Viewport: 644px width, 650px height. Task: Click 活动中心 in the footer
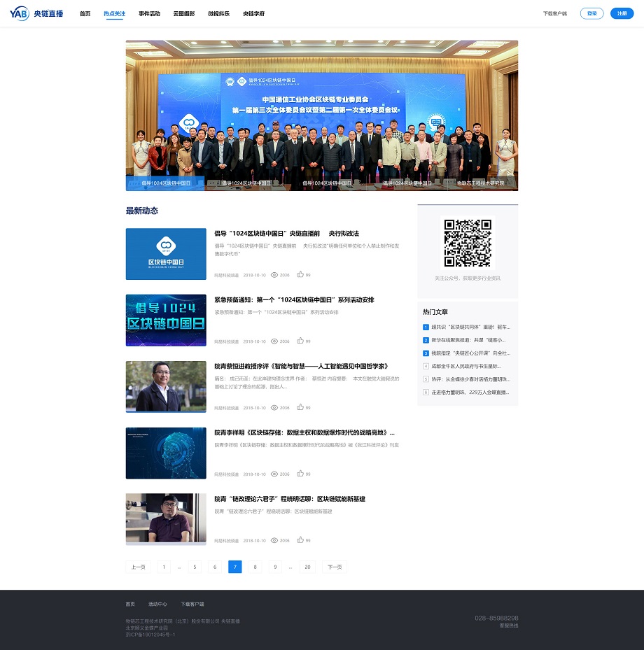pos(158,604)
